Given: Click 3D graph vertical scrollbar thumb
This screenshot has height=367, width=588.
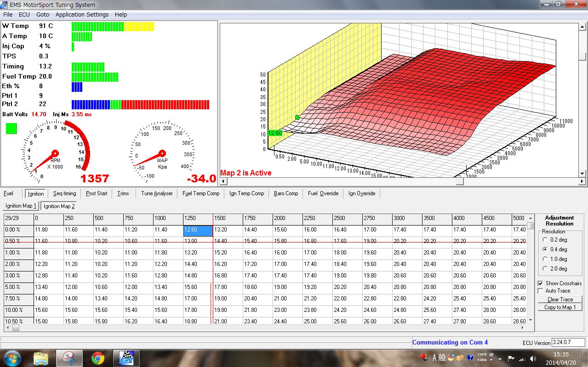Looking at the screenshot, I should coord(582,56).
